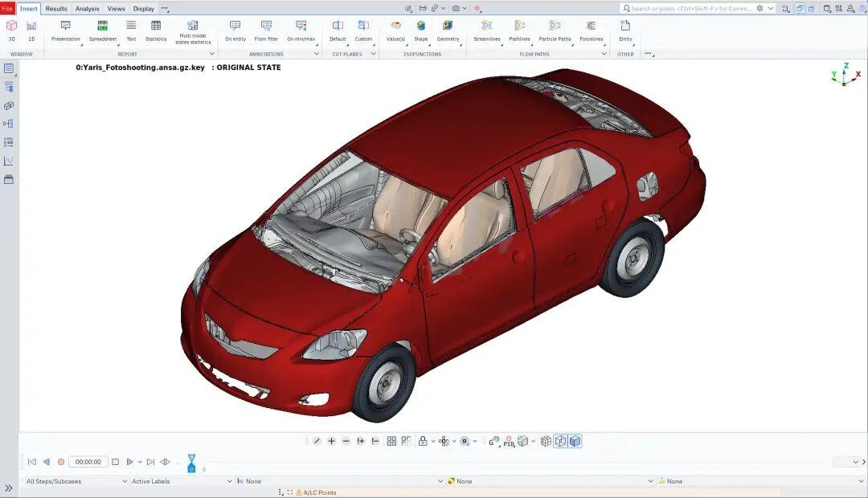Create a Geometry isofunction
The width and height of the screenshot is (868, 498).
448,31
